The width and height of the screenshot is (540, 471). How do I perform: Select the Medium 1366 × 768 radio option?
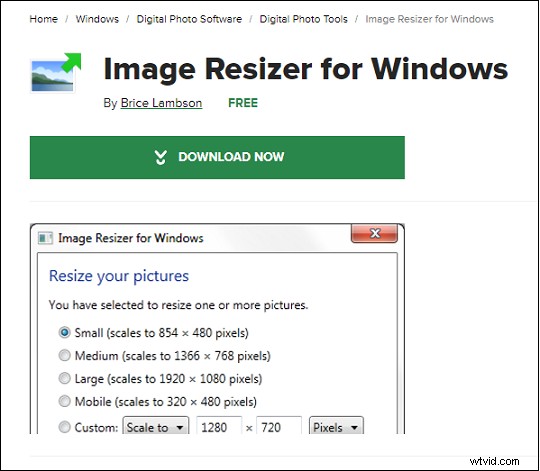(x=64, y=355)
